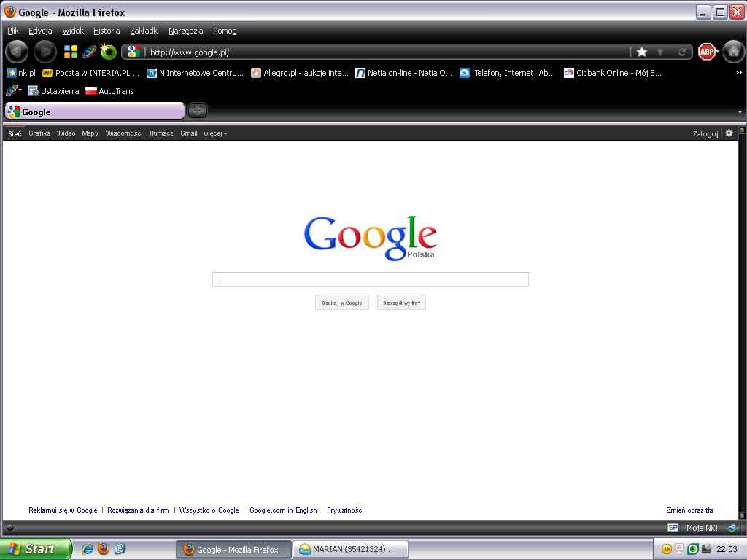Expand the więcej dropdown on Google bar
This screenshot has width=747, height=560.
click(x=215, y=133)
